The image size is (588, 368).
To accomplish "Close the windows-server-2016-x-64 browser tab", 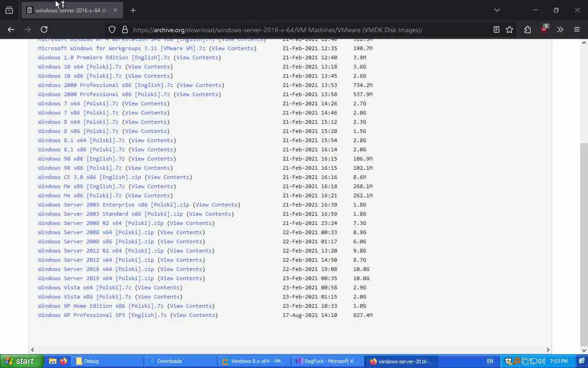I will (115, 10).
